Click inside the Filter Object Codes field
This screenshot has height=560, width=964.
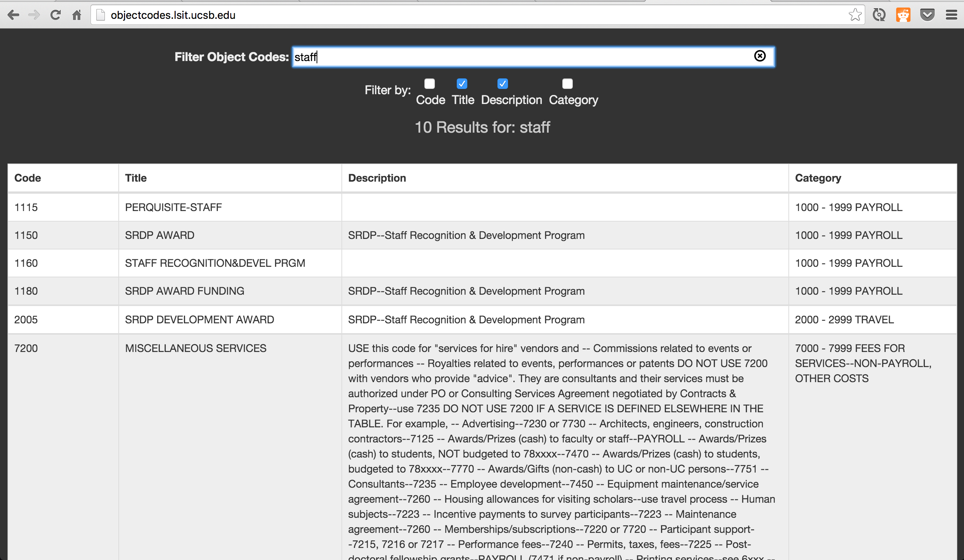(x=528, y=57)
